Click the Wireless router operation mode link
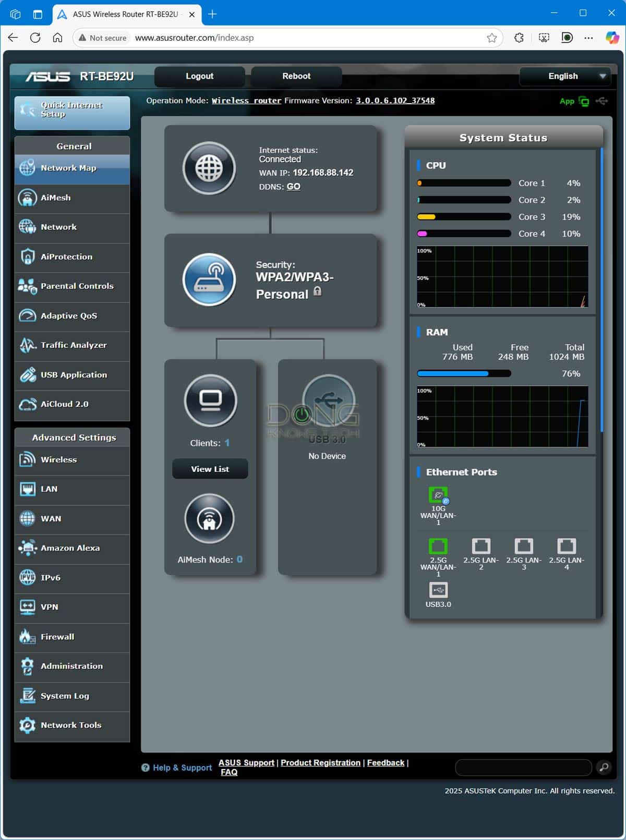This screenshot has height=840, width=626. tap(246, 101)
